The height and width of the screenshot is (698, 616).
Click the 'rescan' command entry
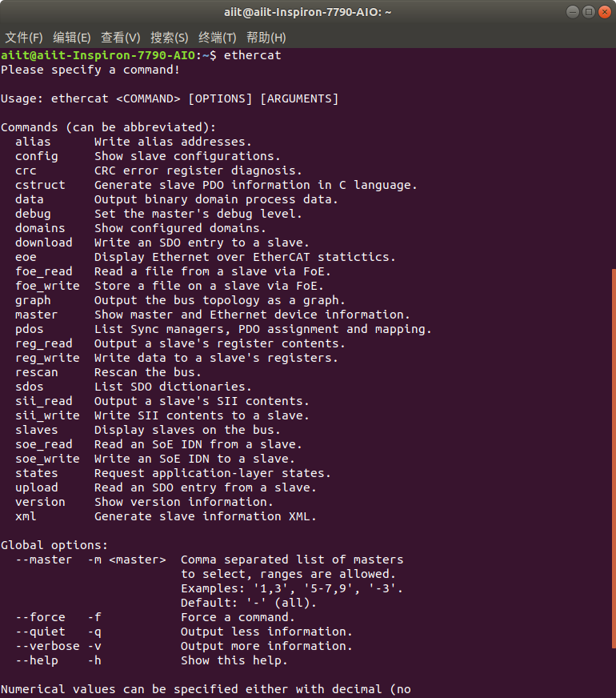point(37,372)
